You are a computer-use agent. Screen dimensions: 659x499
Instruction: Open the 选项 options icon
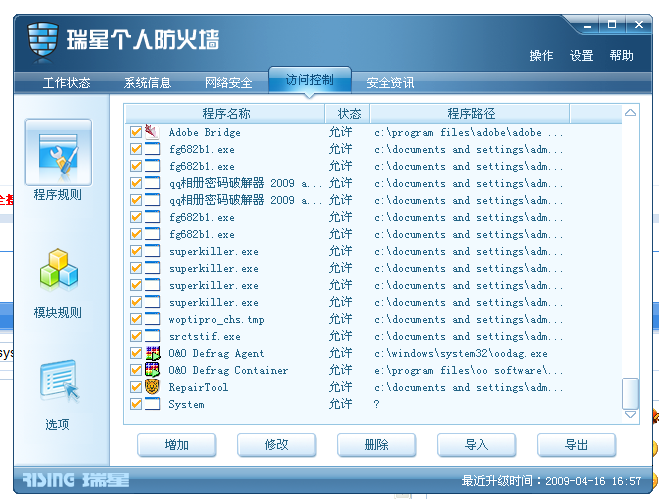pyautogui.click(x=58, y=381)
